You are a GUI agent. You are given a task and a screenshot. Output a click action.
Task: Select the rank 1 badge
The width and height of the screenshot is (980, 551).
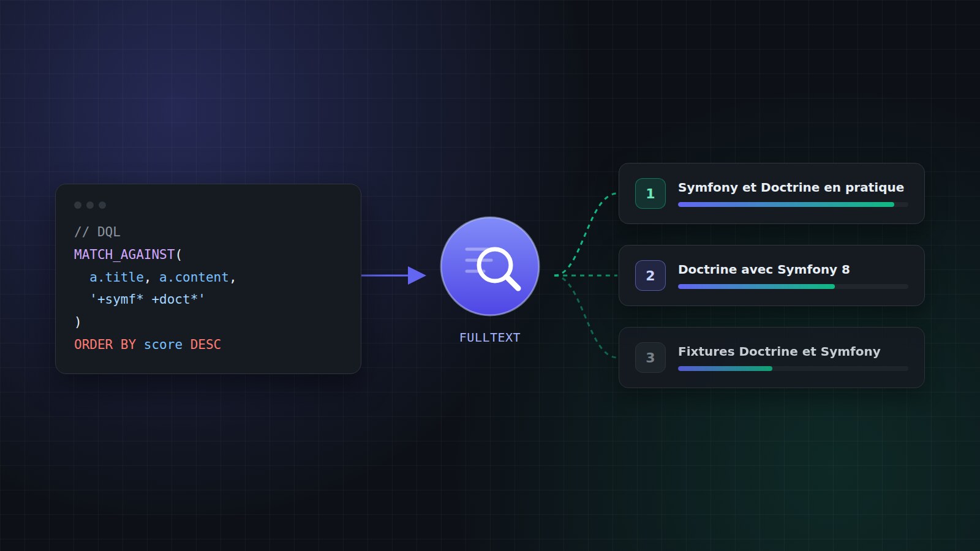650,193
